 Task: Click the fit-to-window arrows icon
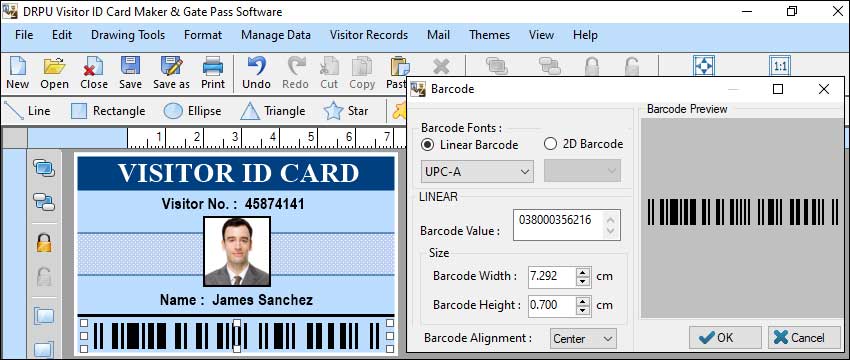tap(704, 66)
